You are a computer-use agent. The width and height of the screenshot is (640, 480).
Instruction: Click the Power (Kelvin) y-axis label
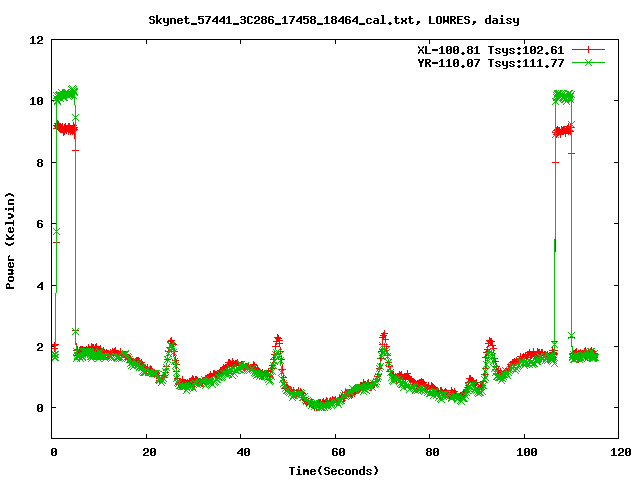click(11, 240)
